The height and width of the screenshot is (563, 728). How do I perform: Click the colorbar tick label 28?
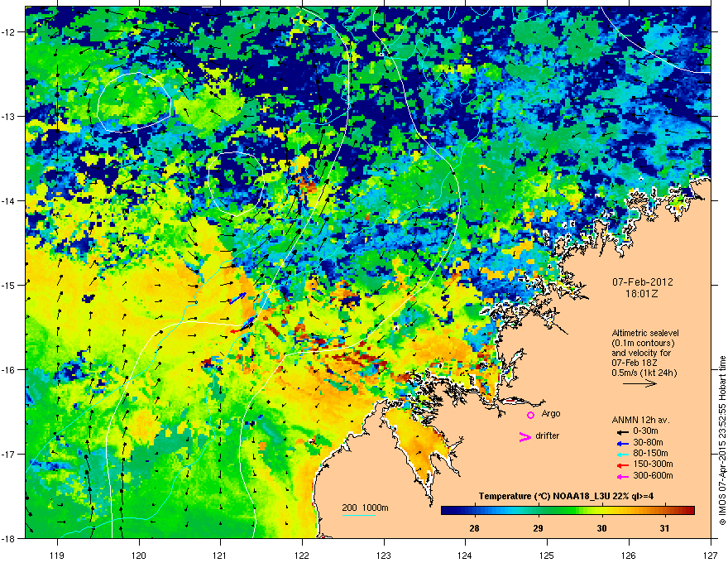pos(474,528)
